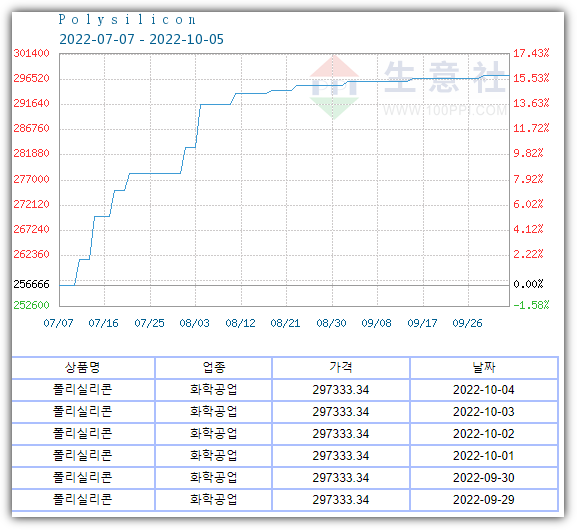Click the 301400 y-axis label
577x530 pixels.
click(31, 53)
